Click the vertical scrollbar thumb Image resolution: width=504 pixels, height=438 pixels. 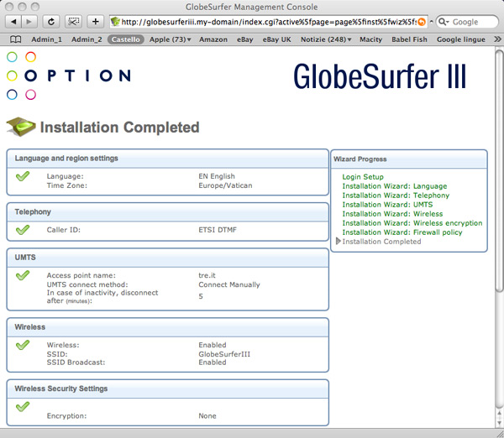coord(499,170)
